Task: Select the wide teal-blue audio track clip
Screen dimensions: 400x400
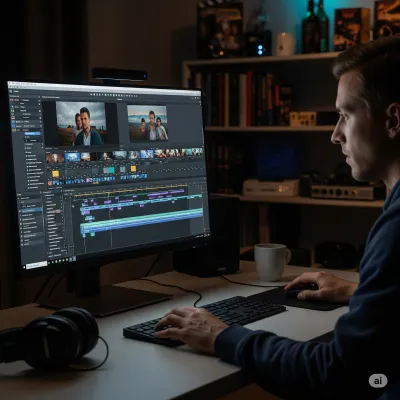Action: [141, 220]
